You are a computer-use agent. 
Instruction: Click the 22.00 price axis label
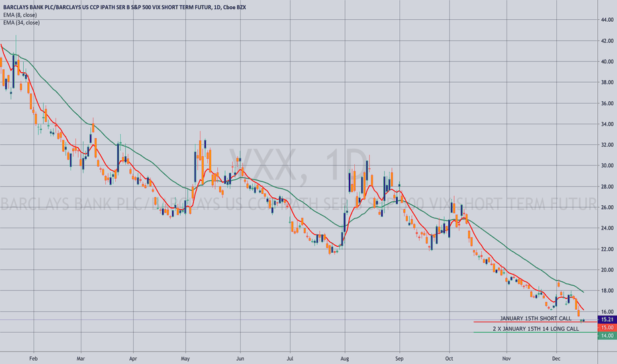607,249
